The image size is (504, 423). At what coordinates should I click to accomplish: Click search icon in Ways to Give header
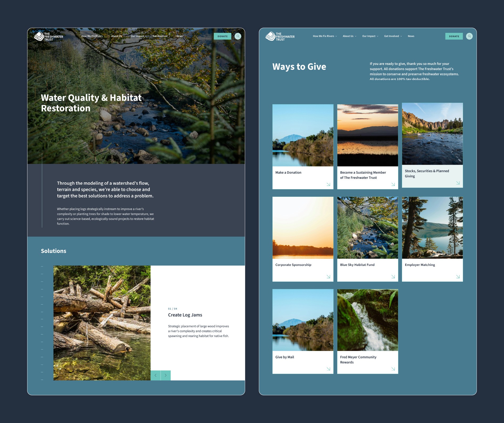click(x=469, y=36)
